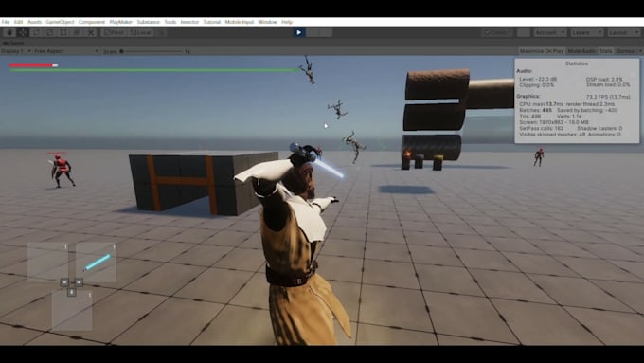Click the cloud services icon button
This screenshot has height=363, width=644.
[x=523, y=32]
